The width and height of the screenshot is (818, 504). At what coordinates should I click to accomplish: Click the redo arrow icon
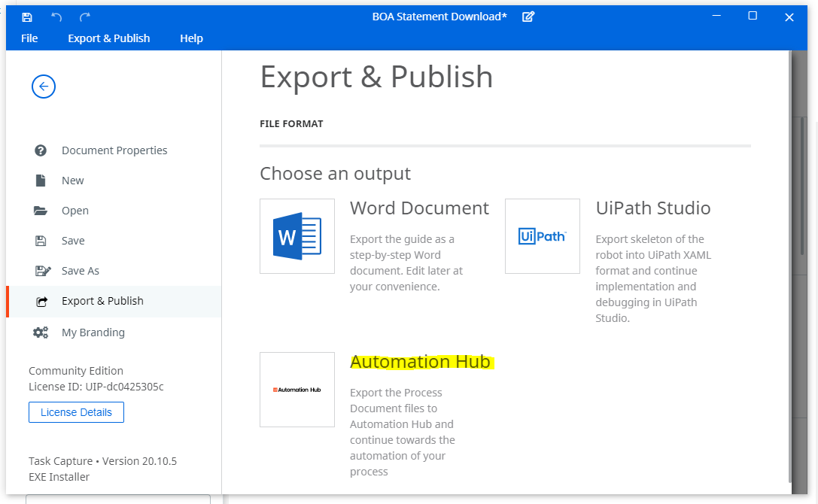[x=85, y=17]
